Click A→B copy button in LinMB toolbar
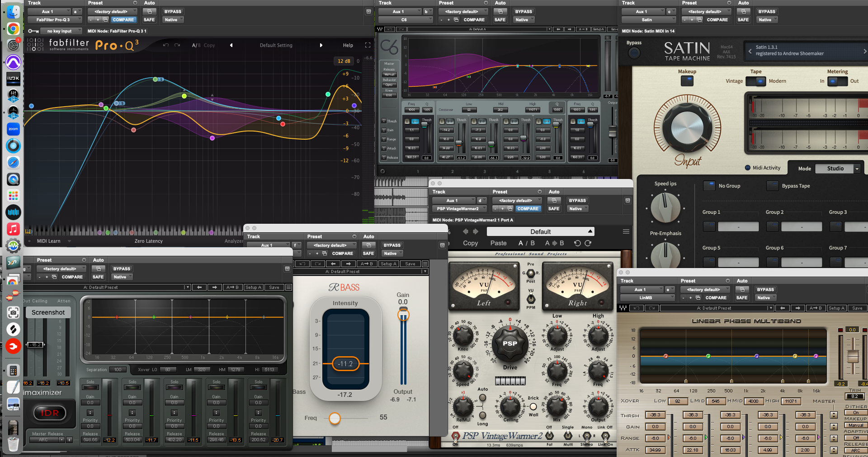Viewport: 868px width, 457px height. pos(816,308)
